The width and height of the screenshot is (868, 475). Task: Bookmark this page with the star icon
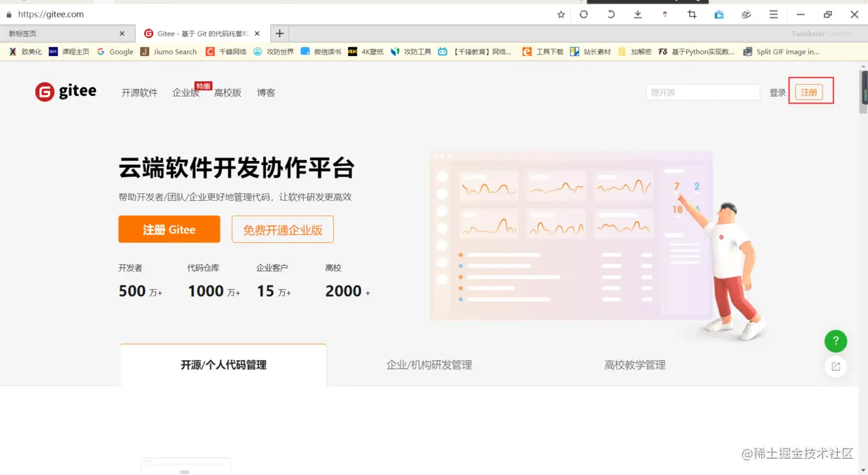point(561,15)
